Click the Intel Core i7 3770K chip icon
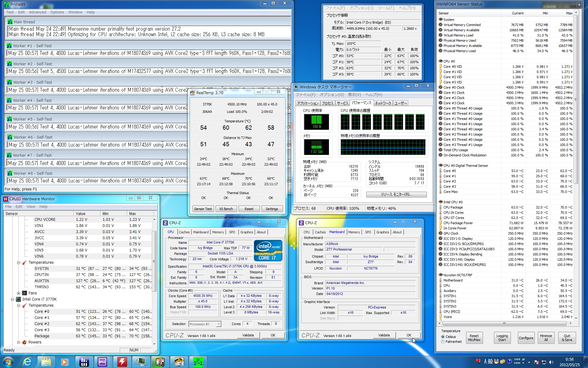 pyautogui.click(x=18, y=299)
